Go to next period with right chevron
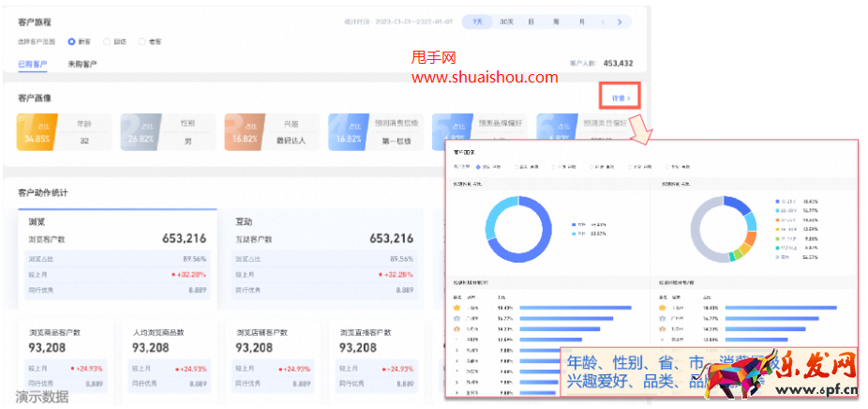868x409 pixels. (620, 23)
